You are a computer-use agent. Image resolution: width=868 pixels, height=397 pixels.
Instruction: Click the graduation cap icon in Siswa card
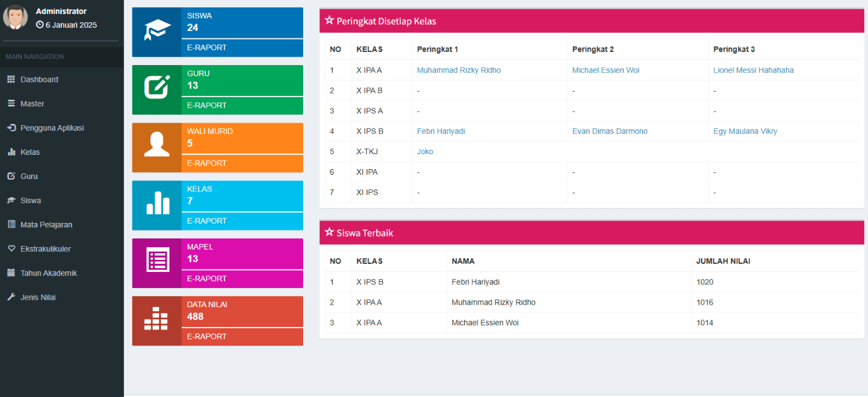point(157,30)
